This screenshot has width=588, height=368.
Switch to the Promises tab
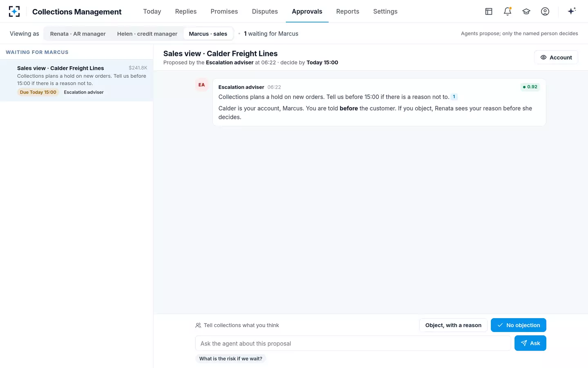[x=224, y=11]
